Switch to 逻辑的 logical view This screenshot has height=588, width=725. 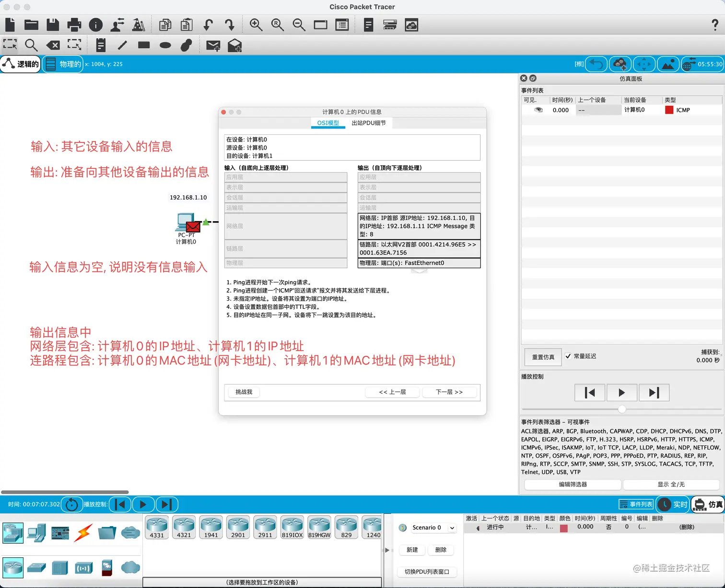(21, 64)
